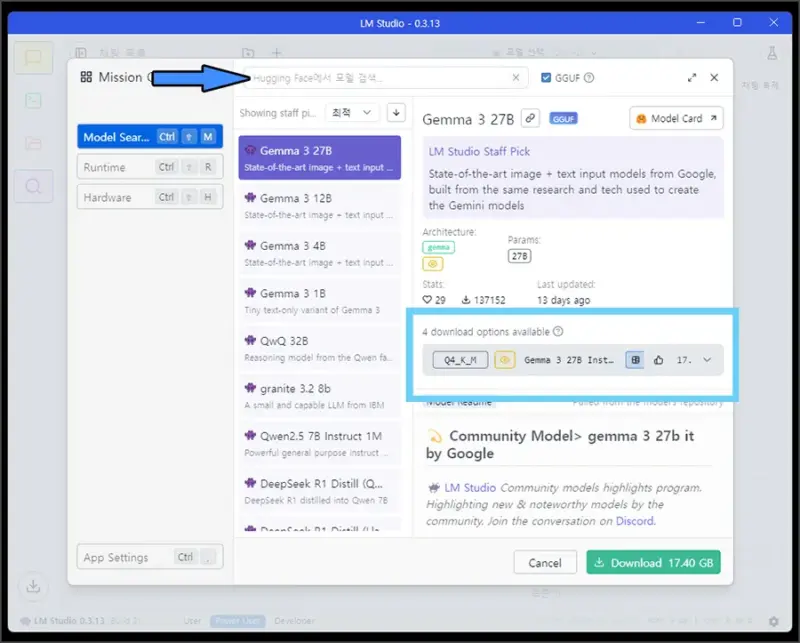The height and width of the screenshot is (643, 800).
Task: Click the blue GGUF format badge
Action: pos(563,118)
